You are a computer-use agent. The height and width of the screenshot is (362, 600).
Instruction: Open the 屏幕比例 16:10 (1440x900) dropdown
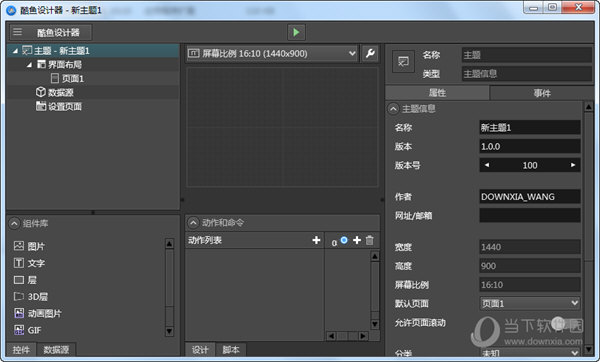[272, 54]
